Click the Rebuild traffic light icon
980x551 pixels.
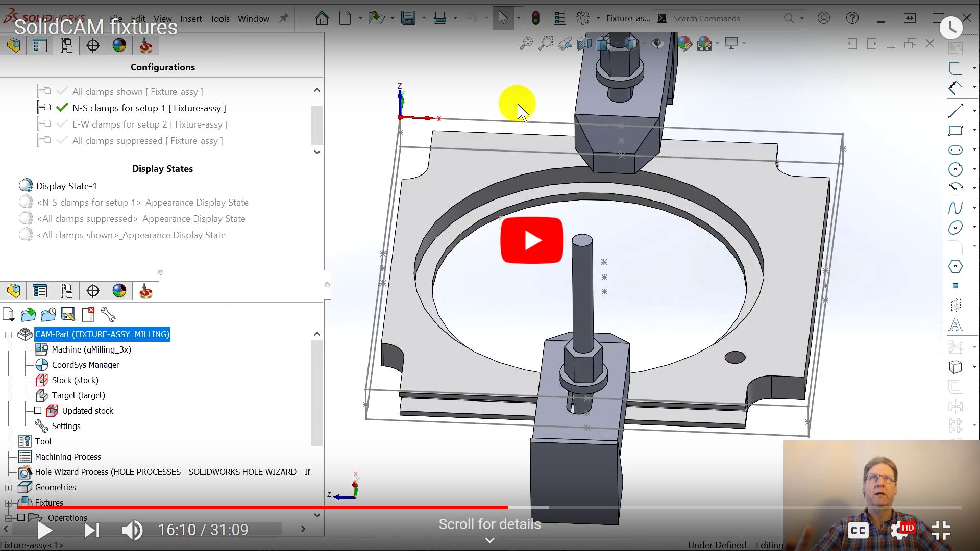click(x=535, y=18)
